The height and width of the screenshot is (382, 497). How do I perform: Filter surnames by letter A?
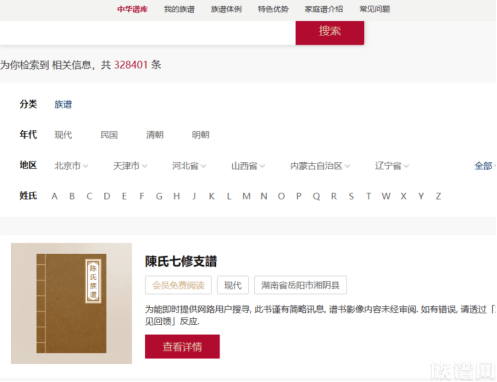point(54,196)
